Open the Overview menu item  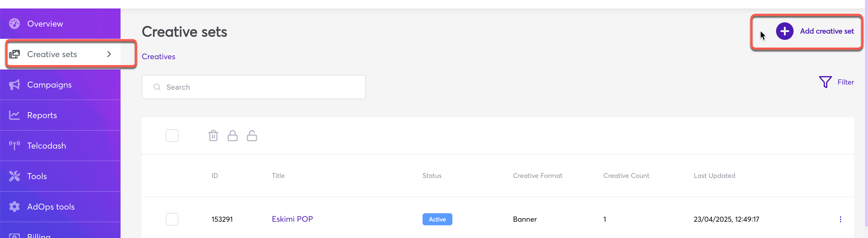click(45, 24)
